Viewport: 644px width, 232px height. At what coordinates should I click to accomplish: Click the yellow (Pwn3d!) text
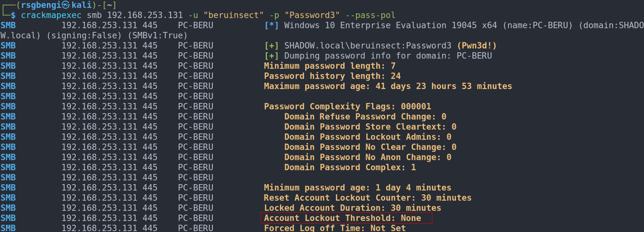click(477, 46)
